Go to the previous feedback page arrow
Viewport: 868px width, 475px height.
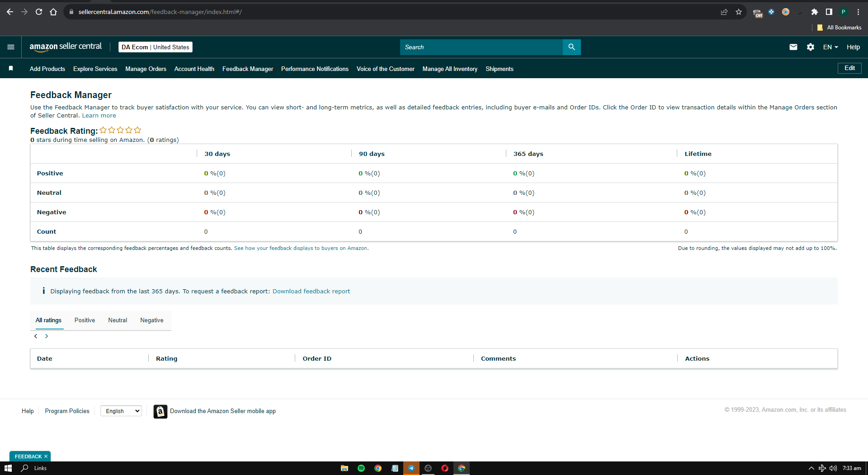[36, 336]
